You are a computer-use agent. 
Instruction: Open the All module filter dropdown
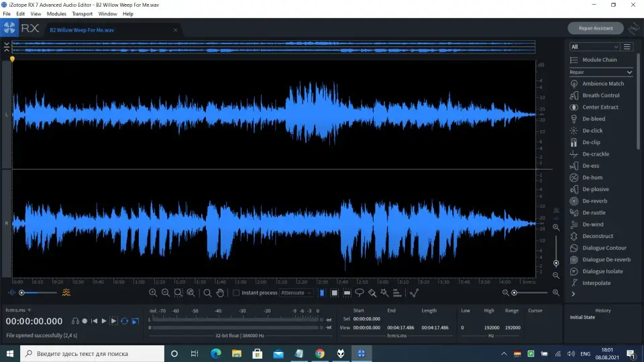(x=594, y=47)
